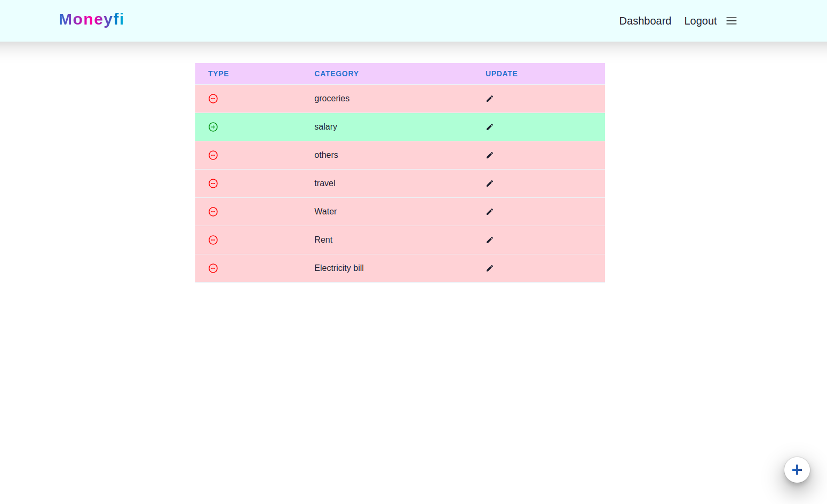Edit Electricity bill using the pencil icon
827x504 pixels.
[x=490, y=268]
